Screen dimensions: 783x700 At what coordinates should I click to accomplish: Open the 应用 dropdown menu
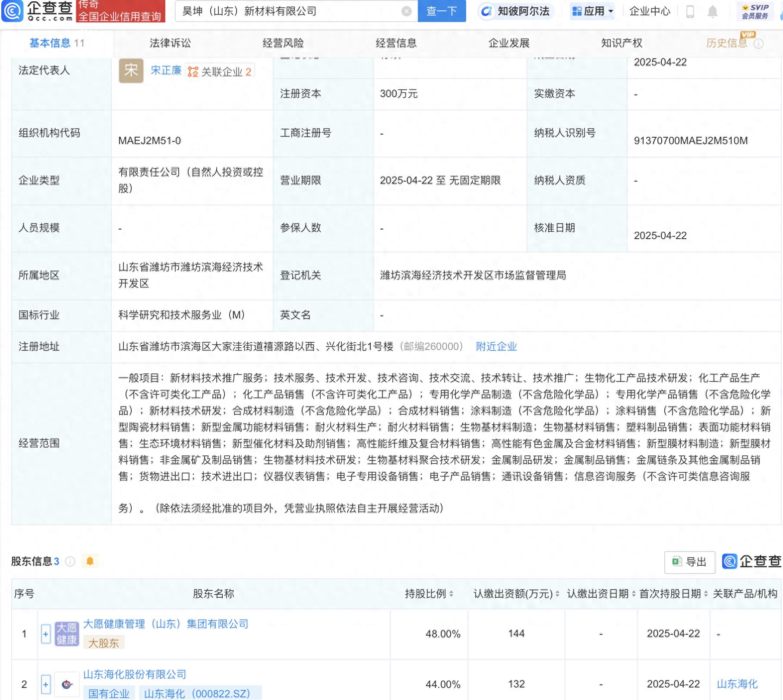pyautogui.click(x=593, y=11)
